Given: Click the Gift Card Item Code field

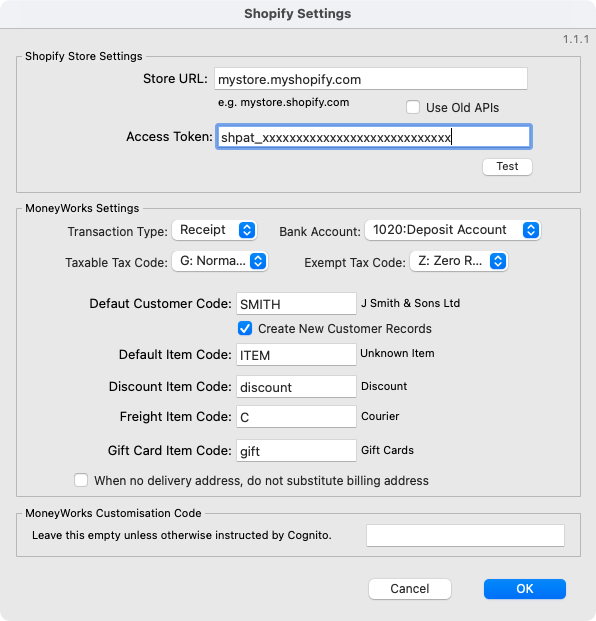Looking at the screenshot, I should (x=296, y=451).
